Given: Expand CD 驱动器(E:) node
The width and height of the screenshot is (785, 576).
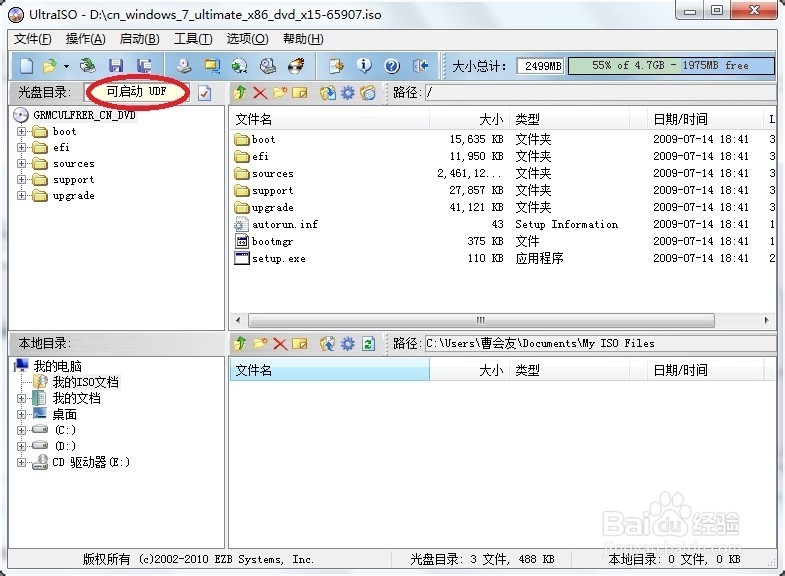Looking at the screenshot, I should tap(21, 462).
